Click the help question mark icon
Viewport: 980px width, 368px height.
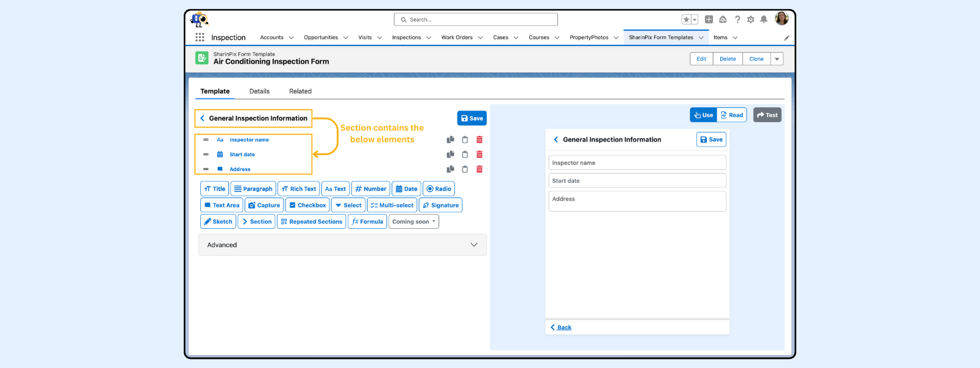[x=737, y=20]
